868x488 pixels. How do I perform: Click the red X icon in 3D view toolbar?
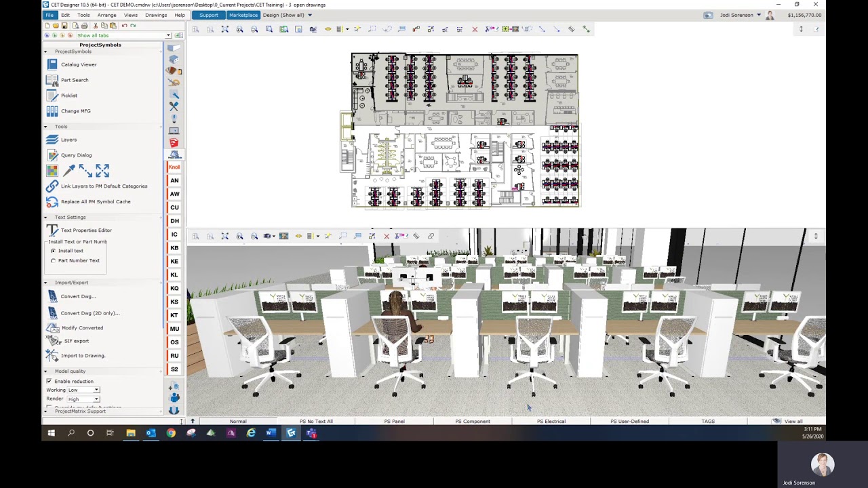click(x=387, y=236)
